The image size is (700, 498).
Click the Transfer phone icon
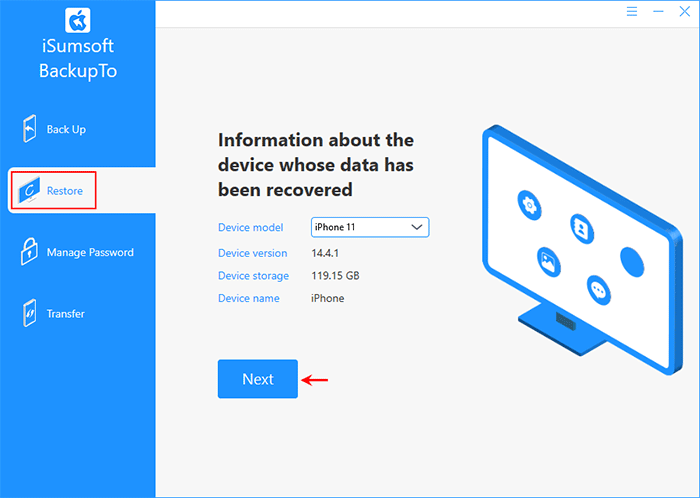tap(29, 313)
